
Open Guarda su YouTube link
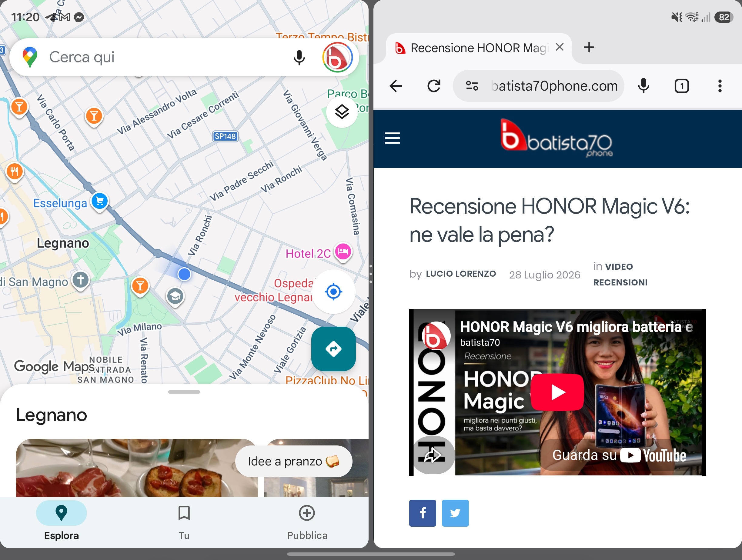(x=619, y=455)
